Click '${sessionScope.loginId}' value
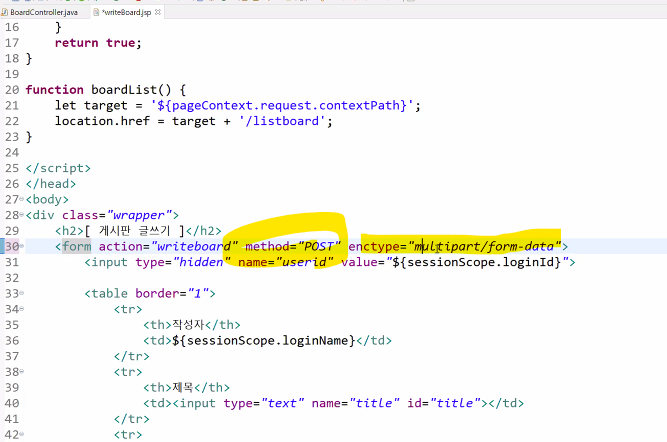 pyautogui.click(x=476, y=262)
